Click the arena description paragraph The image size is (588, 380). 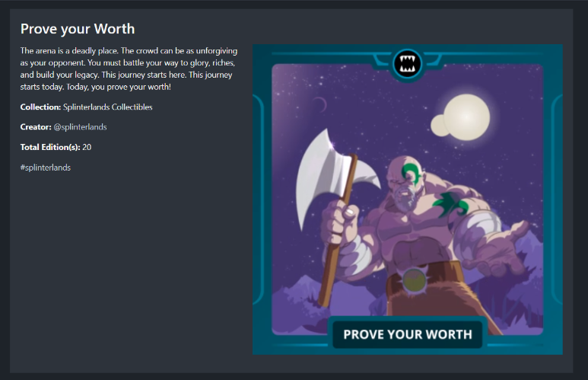129,69
